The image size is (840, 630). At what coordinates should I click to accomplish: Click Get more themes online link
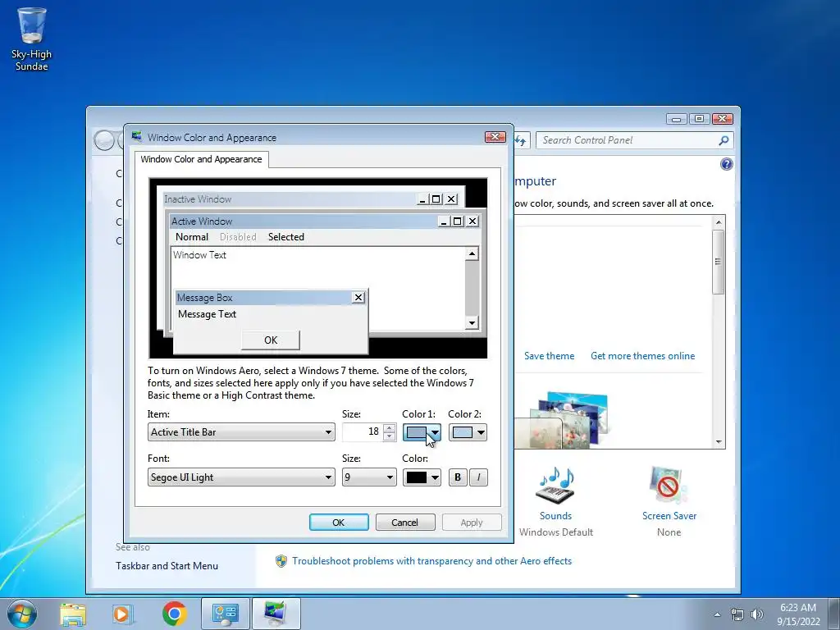point(642,356)
